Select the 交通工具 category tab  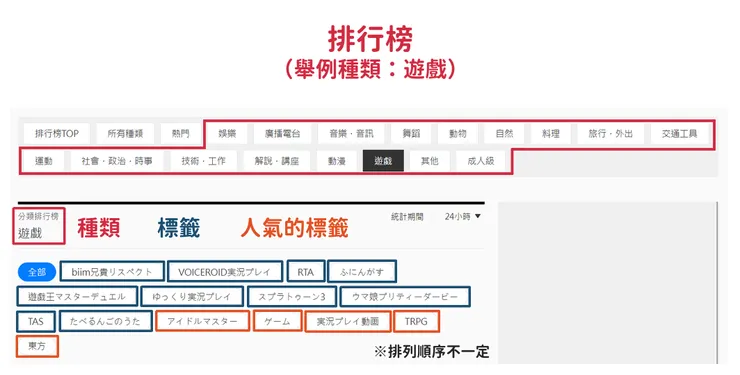coord(679,134)
